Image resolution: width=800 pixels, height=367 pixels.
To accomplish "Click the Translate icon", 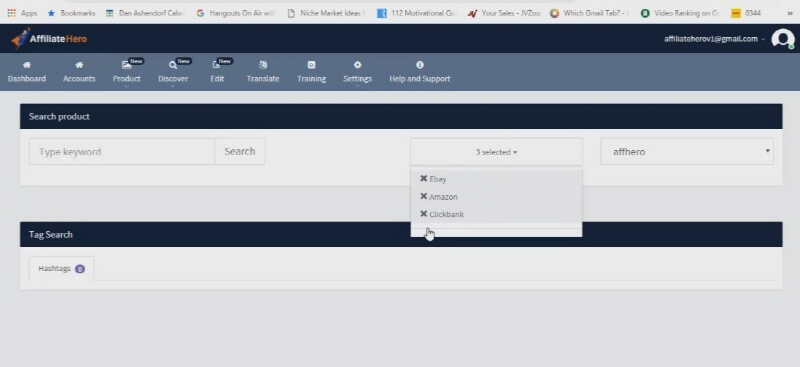I will click(x=263, y=65).
